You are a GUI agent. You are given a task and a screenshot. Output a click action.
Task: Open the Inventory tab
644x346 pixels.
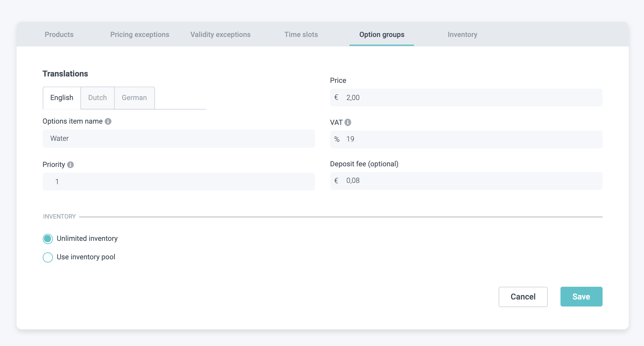coord(462,34)
